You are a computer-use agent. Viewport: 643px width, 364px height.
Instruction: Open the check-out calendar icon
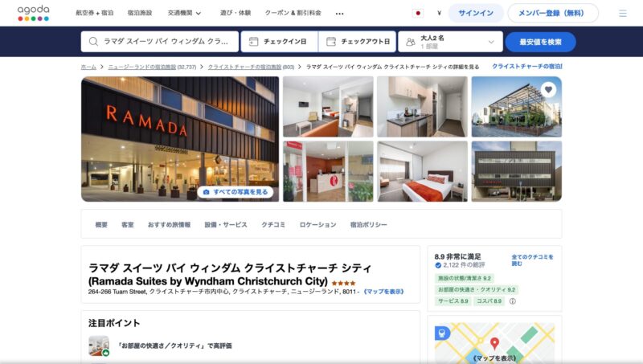(x=331, y=42)
